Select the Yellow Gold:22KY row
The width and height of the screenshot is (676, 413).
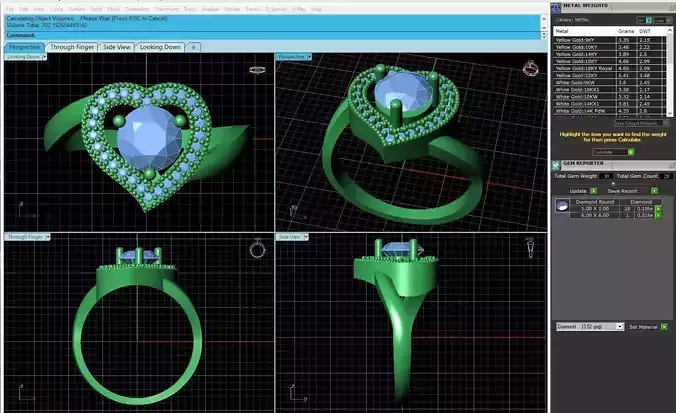(610, 75)
